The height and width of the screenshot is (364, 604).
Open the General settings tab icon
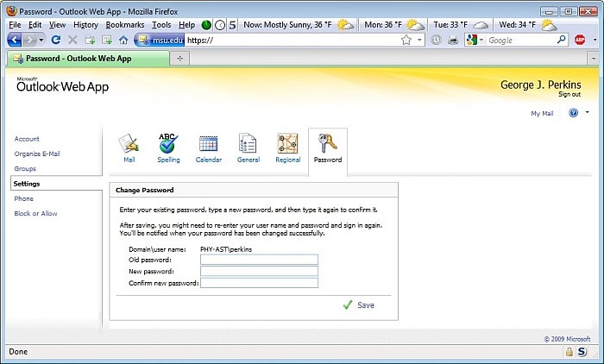249,147
